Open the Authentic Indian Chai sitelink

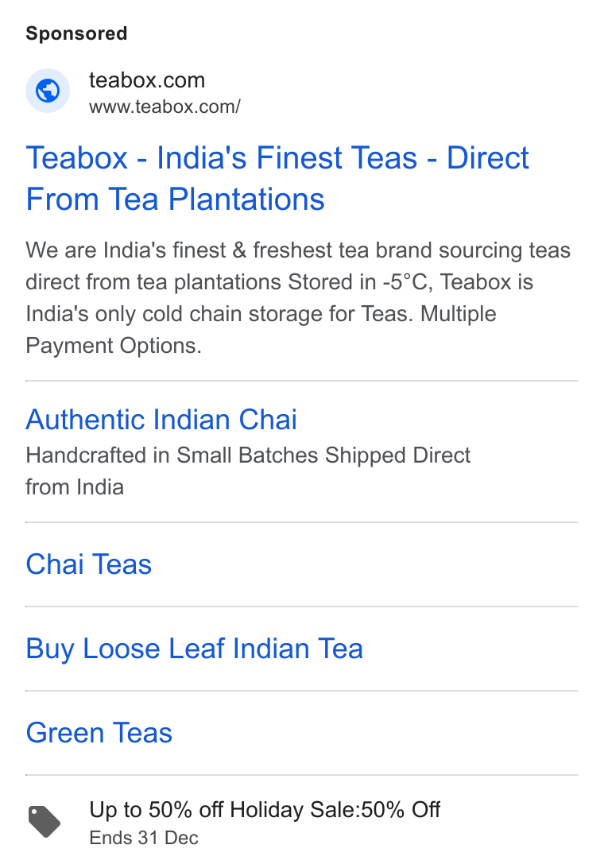[161, 420]
